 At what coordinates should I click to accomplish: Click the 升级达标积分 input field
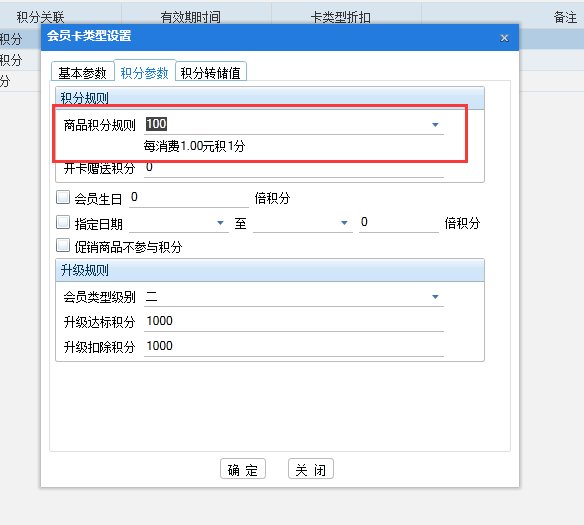[294, 322]
